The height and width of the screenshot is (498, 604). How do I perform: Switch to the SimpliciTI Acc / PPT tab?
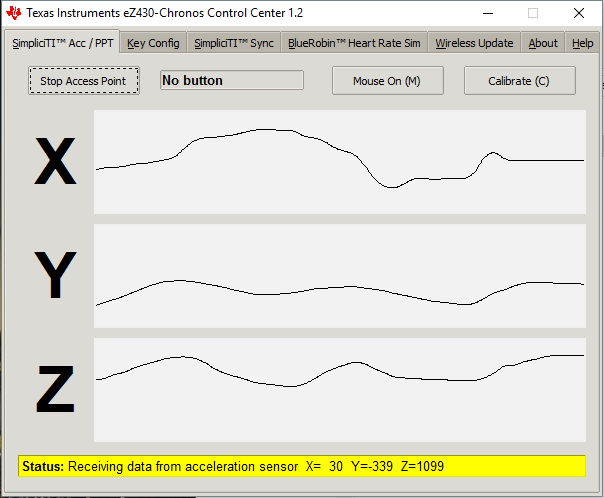coord(62,43)
